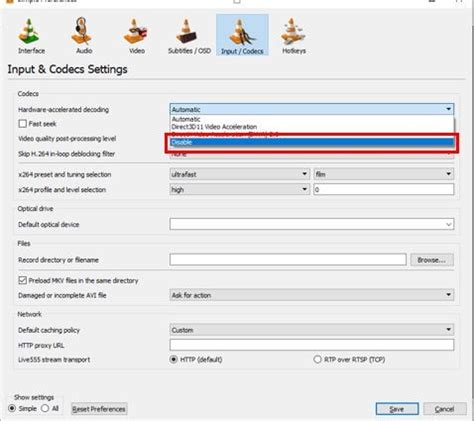
Task: Click the Hardware-accelerated decoding label
Action: (63, 110)
